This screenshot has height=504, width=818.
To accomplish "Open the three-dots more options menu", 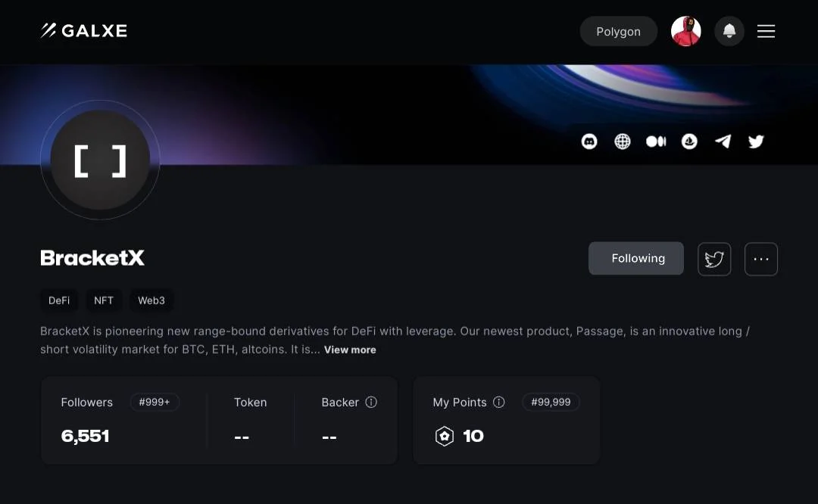I will (x=761, y=259).
